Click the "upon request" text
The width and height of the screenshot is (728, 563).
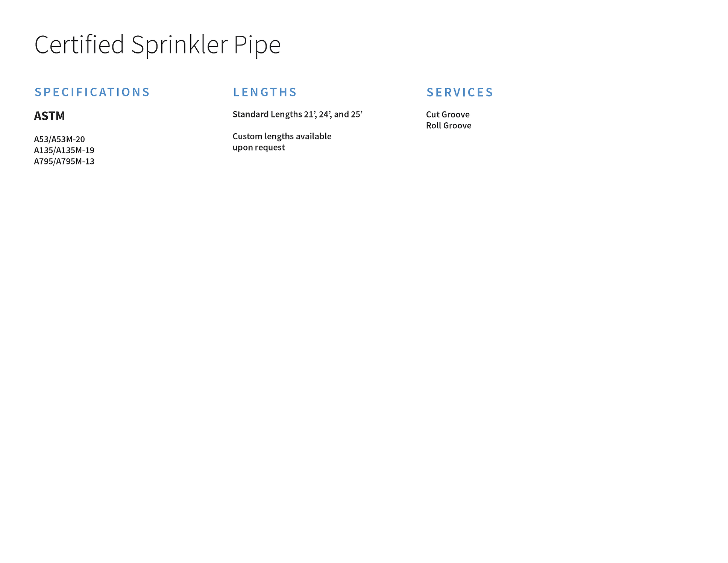click(x=258, y=147)
